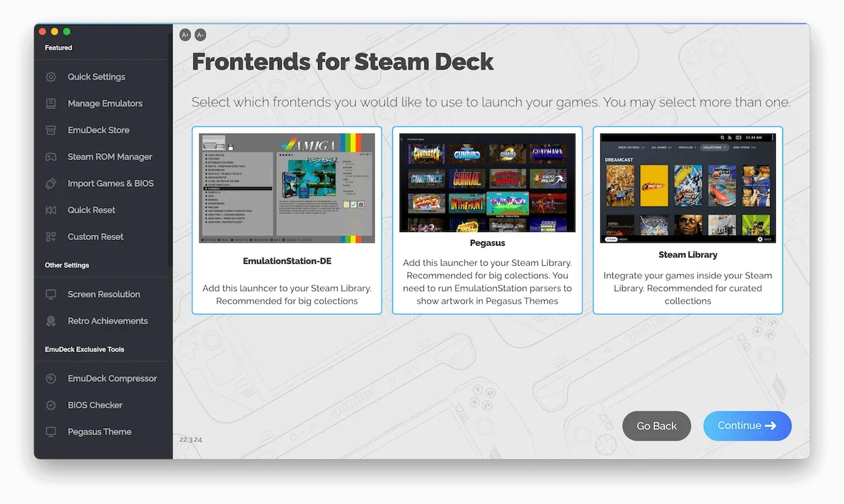The image size is (844, 504).
Task: Increase font size with A+ button
Action: [185, 35]
